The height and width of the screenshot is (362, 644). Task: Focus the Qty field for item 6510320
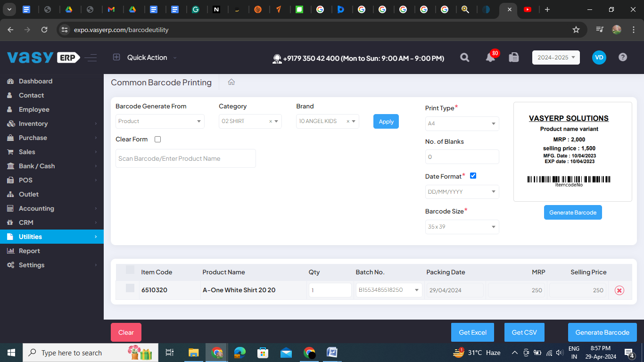point(330,290)
